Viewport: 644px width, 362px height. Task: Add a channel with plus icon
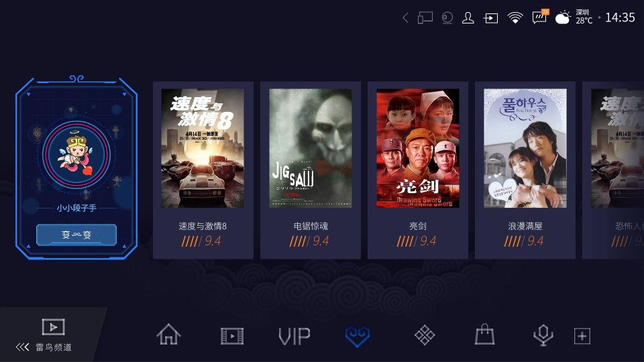[x=582, y=336]
